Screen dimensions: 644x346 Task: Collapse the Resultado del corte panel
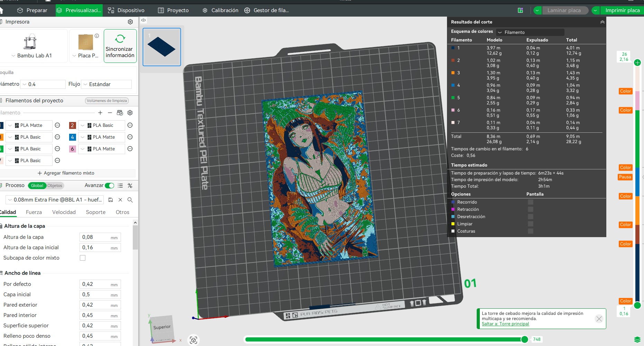click(x=603, y=22)
